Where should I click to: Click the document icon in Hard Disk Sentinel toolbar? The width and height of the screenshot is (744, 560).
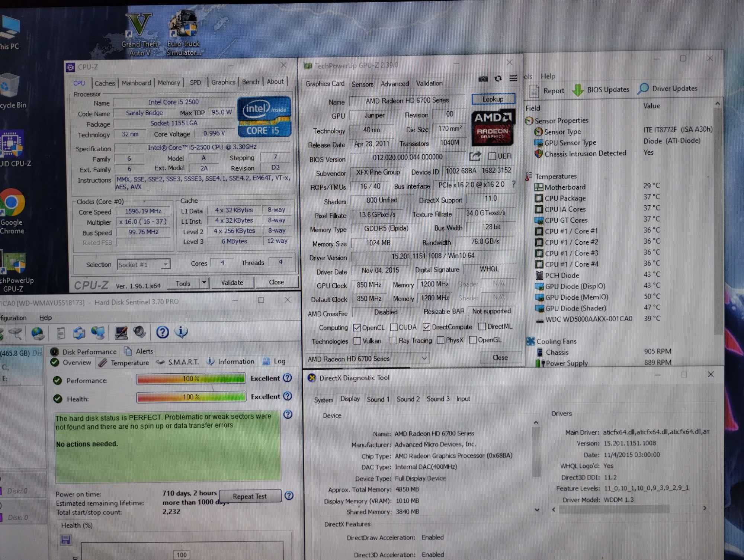61,333
